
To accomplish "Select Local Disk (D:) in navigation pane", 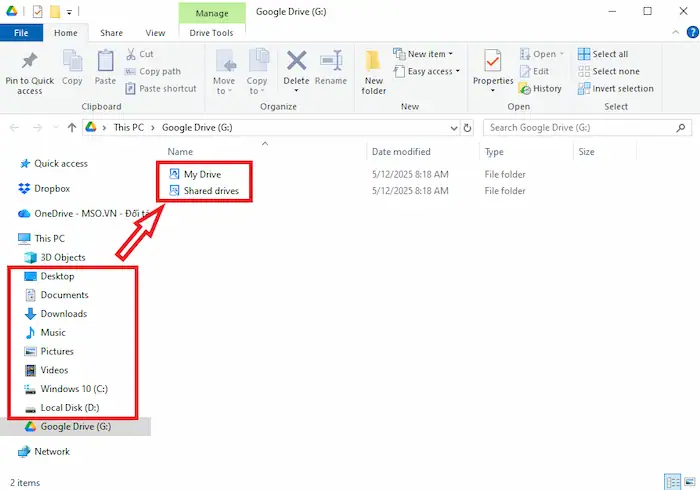I will (70, 408).
